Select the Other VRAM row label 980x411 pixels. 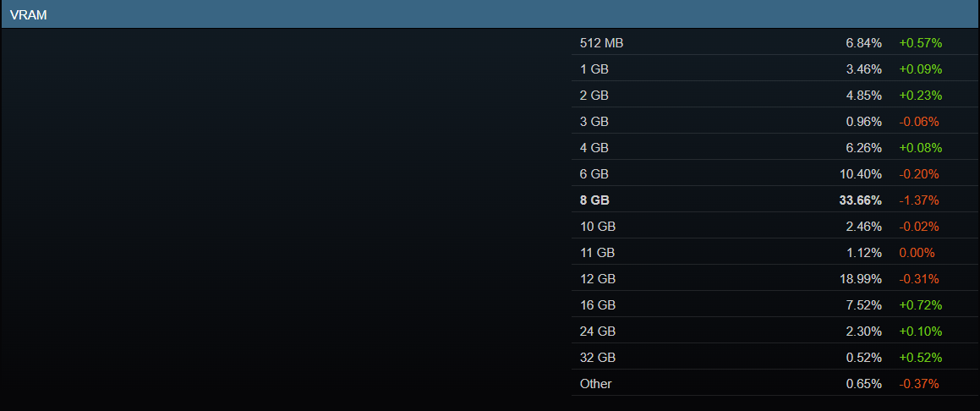pyautogui.click(x=595, y=383)
